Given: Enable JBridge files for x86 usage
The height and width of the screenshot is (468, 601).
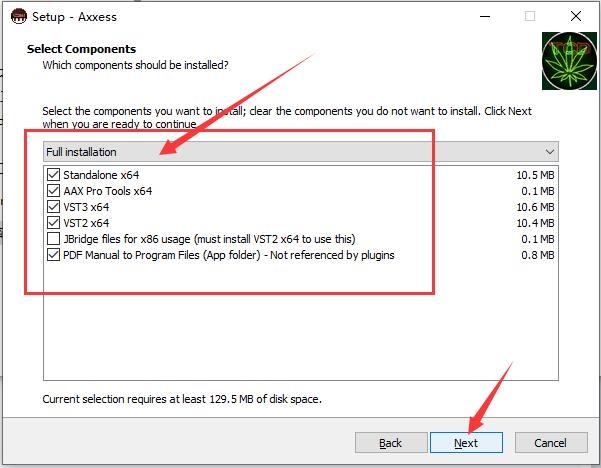Looking at the screenshot, I should [53, 239].
